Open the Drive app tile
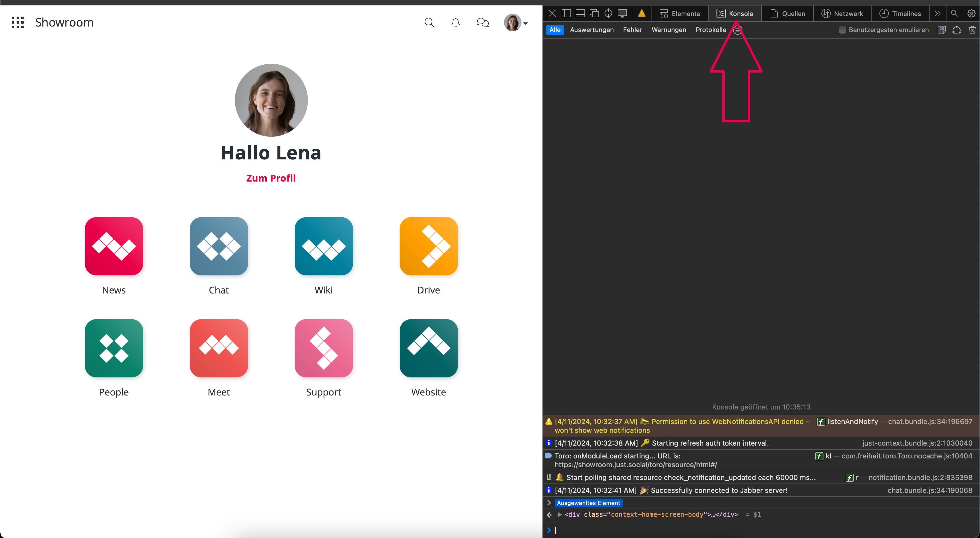The image size is (980, 538). coord(429,246)
